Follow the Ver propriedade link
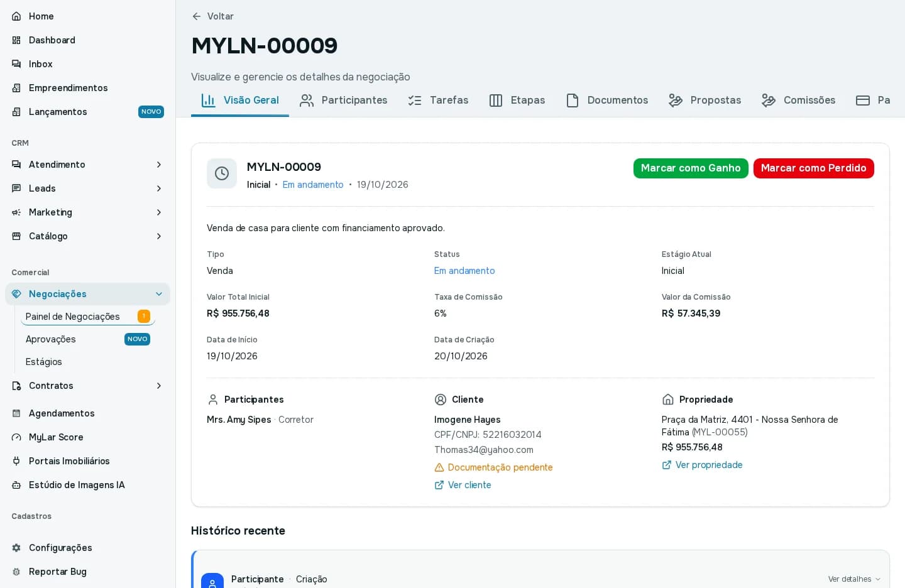 pyautogui.click(x=702, y=465)
